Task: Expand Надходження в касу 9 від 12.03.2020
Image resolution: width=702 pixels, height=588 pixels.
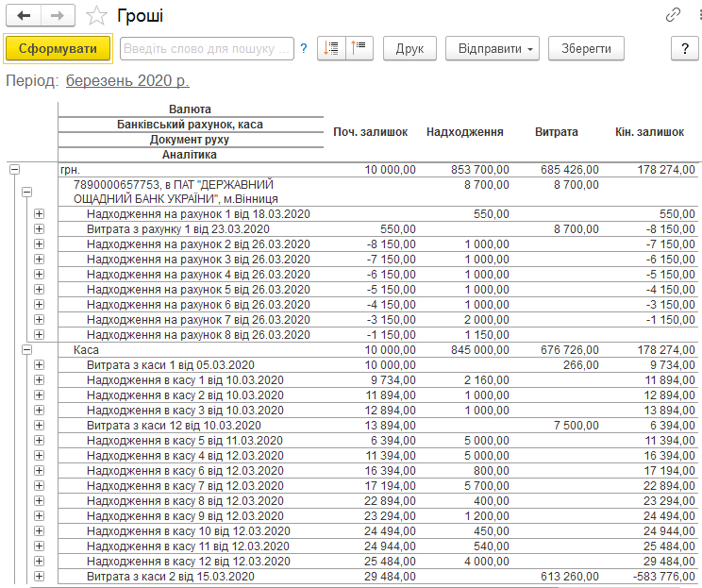Action: click(x=40, y=516)
